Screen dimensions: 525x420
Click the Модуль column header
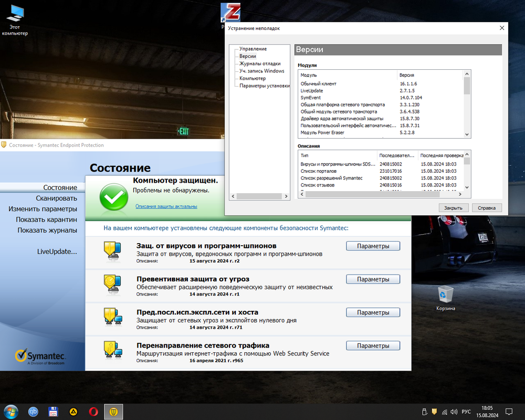pos(347,75)
